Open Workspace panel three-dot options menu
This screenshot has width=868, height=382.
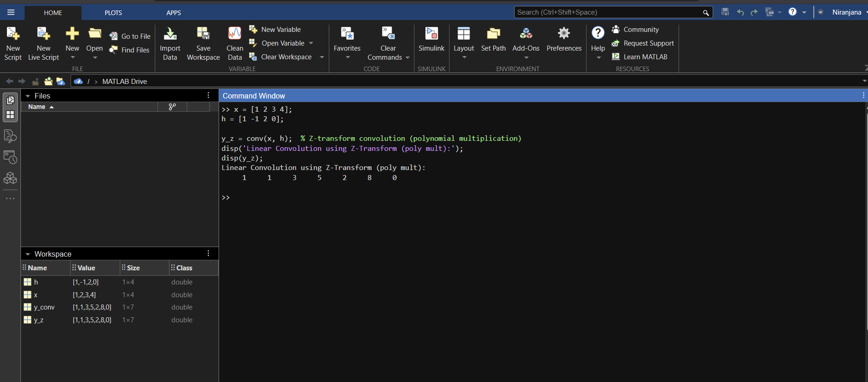tap(209, 253)
